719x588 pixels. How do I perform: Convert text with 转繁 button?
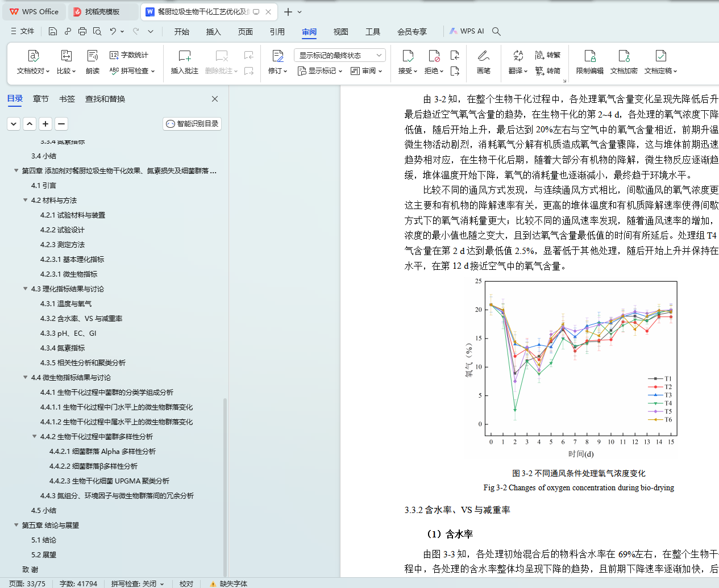pyautogui.click(x=548, y=55)
